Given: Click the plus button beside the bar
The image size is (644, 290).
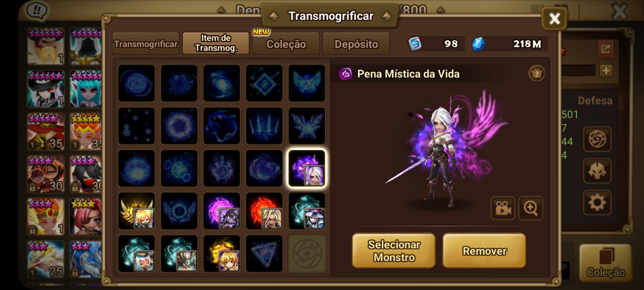Looking at the screenshot, I should tap(605, 71).
